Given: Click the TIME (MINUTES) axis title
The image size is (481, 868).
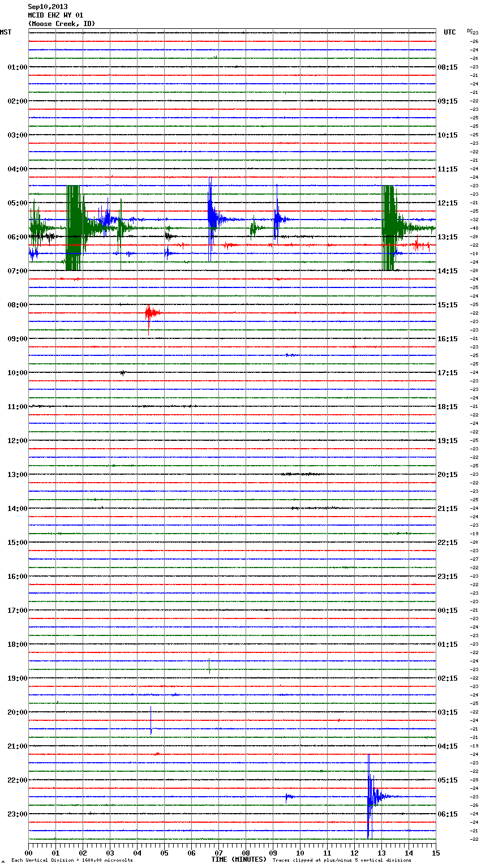Looking at the screenshot, I should [x=239, y=860].
